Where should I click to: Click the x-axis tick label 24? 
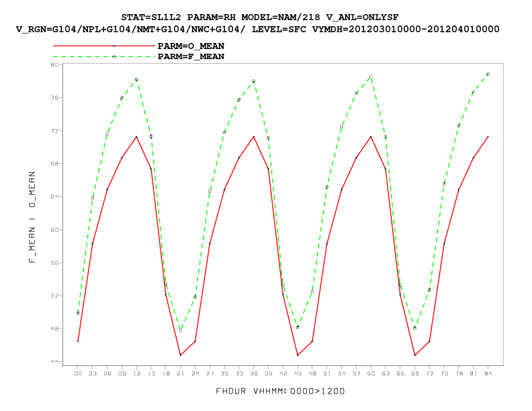pos(195,373)
